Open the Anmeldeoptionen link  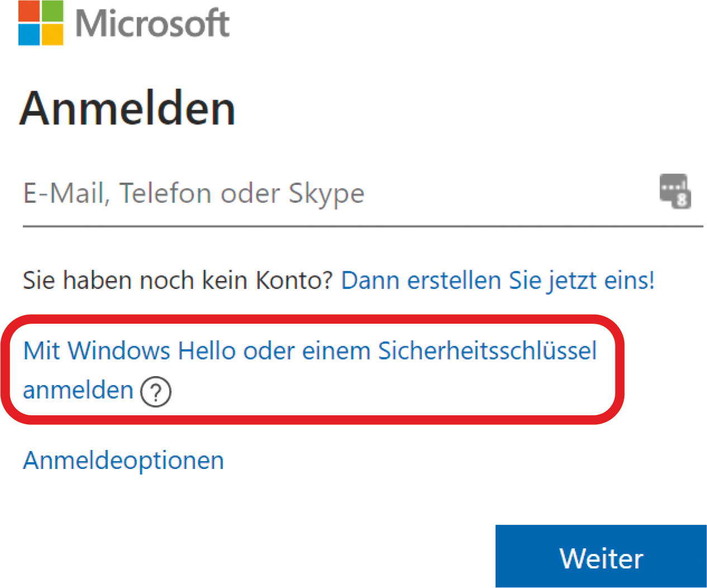click(x=124, y=461)
